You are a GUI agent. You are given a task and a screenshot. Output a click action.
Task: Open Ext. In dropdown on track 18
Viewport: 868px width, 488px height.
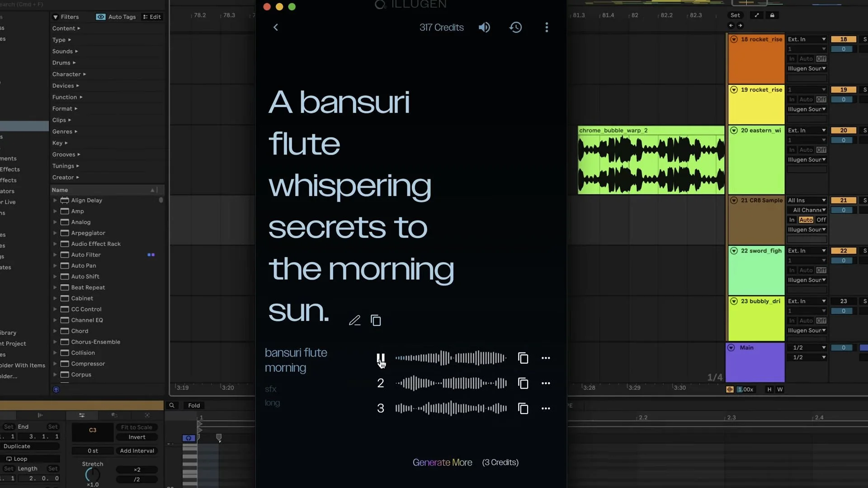click(x=807, y=39)
